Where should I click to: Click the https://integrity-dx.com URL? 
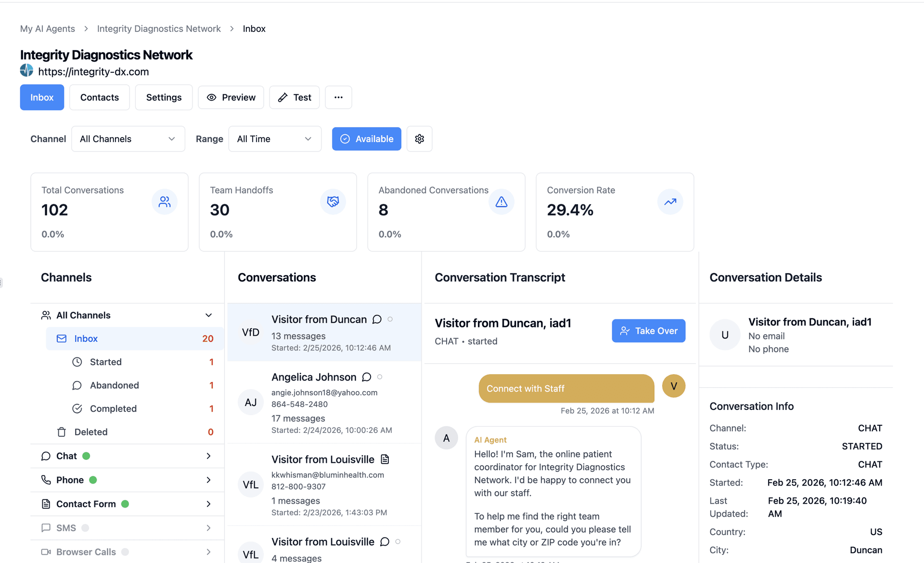coord(93,72)
